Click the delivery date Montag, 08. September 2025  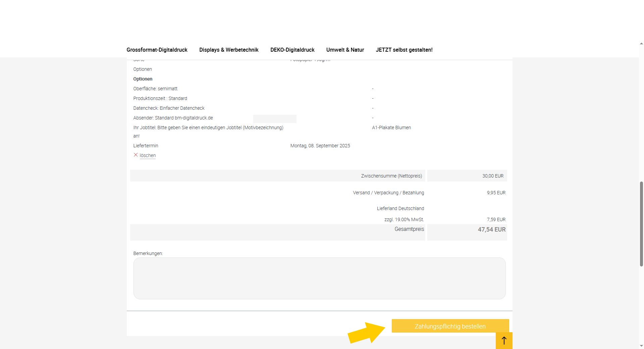320,146
